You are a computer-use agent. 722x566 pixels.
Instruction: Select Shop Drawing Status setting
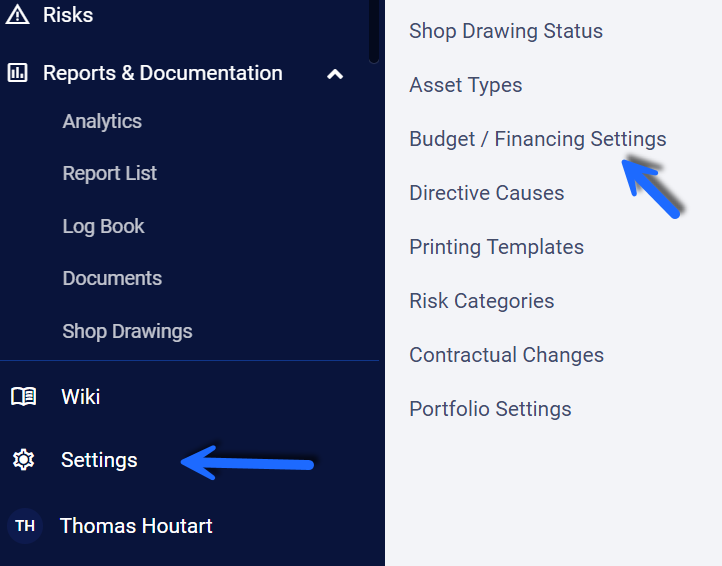506,31
